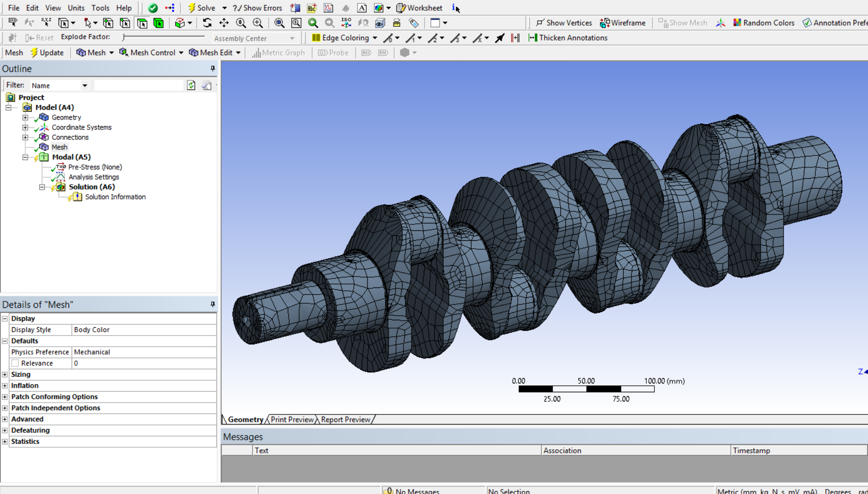This screenshot has width=868, height=494.
Task: Toggle Show Vertices
Action: pos(564,23)
